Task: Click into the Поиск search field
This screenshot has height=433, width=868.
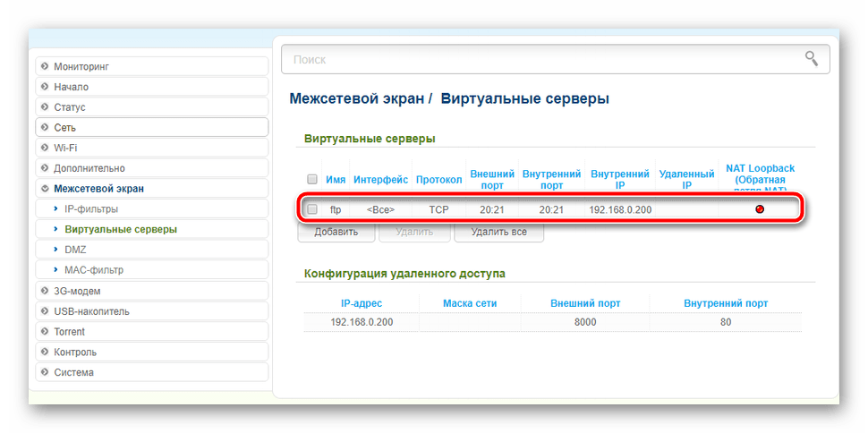Action: 537,60
